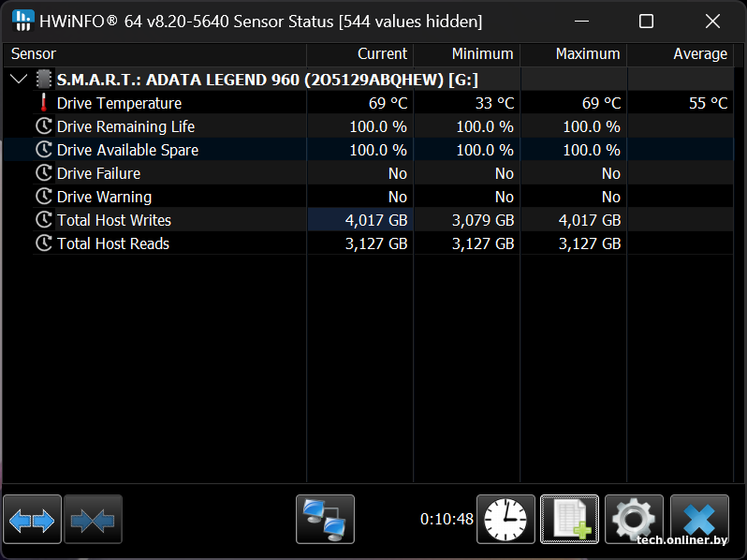Image resolution: width=747 pixels, height=560 pixels.
Task: Click the 33 °C minimum temperature value
Action: (x=494, y=103)
